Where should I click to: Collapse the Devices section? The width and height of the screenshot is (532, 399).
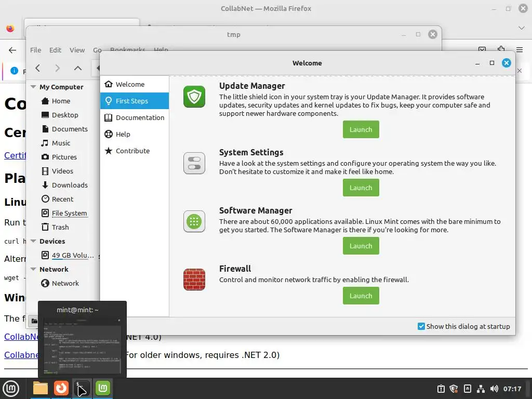tap(33, 241)
